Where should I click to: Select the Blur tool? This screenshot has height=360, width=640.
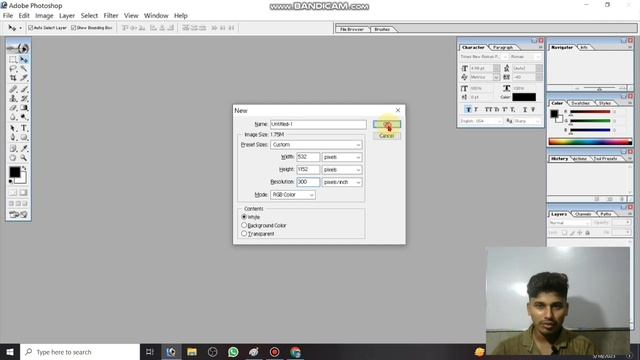13,117
